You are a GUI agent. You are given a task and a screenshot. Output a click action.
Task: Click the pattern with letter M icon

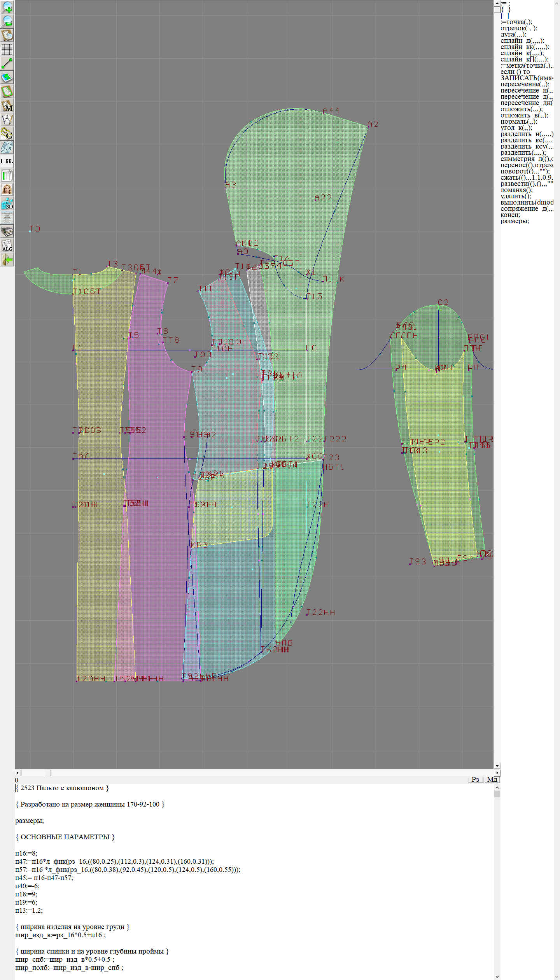pos(7,106)
